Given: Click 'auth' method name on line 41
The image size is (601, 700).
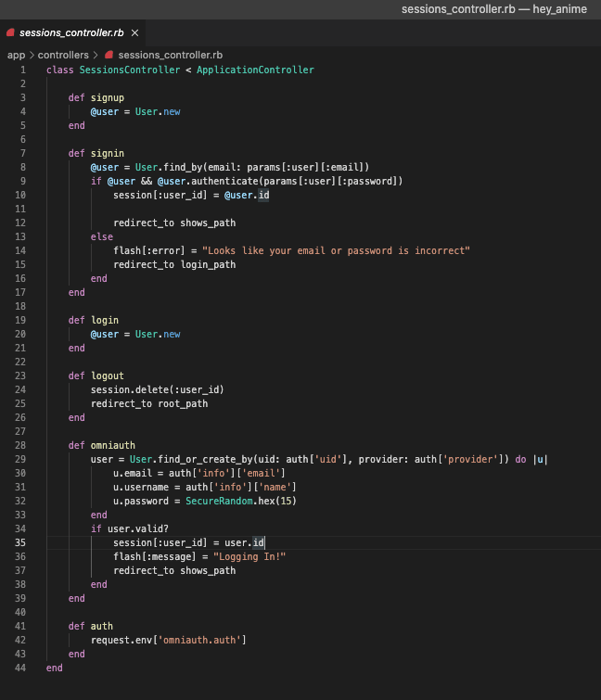Looking at the screenshot, I should [x=102, y=626].
